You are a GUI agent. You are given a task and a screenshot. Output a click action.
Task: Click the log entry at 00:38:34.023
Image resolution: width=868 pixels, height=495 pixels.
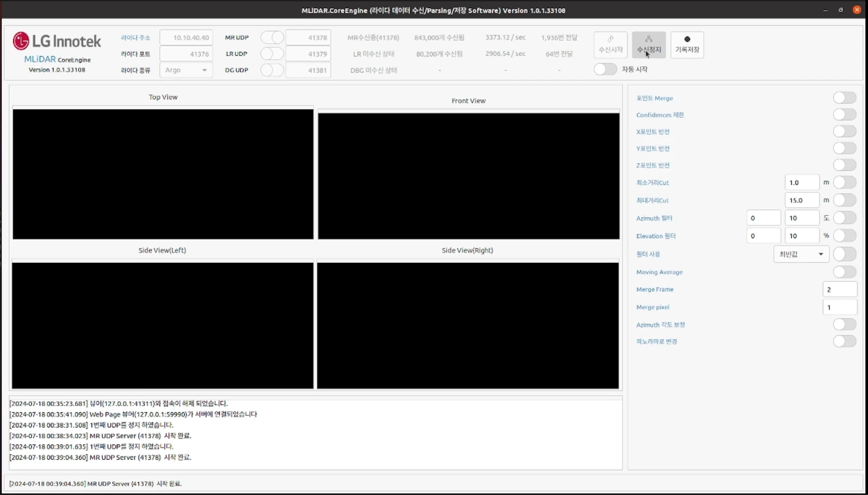[x=100, y=436]
